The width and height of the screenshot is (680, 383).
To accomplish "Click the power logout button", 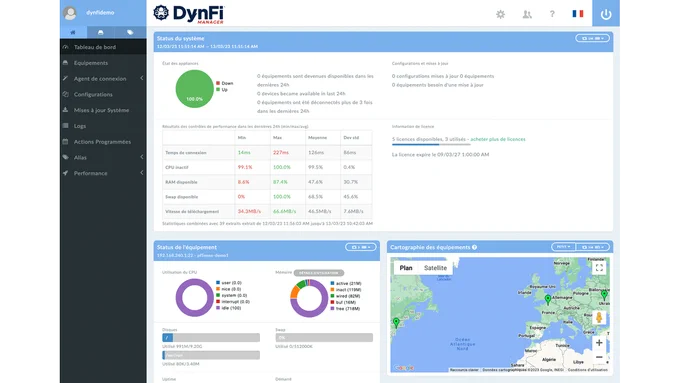I will pos(606,14).
